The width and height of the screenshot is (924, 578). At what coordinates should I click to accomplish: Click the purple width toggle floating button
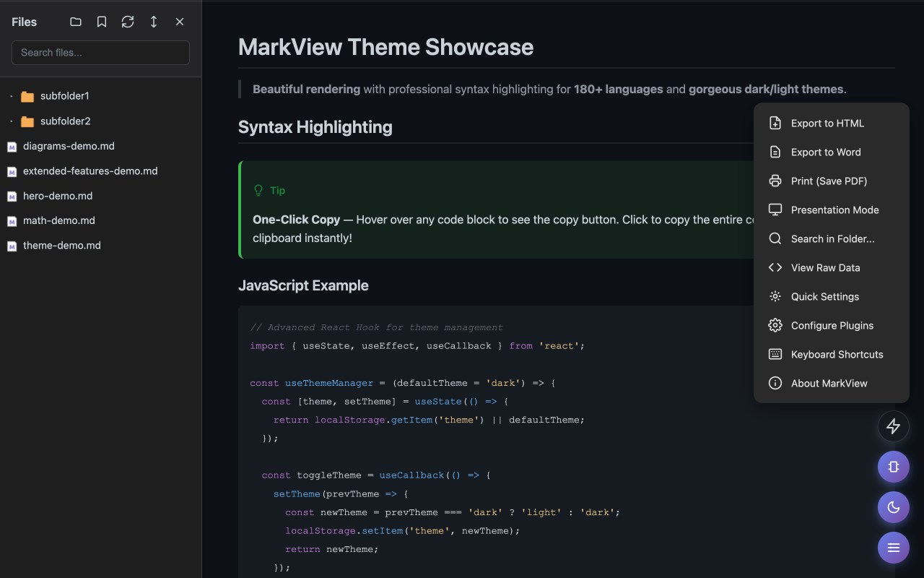[x=894, y=467]
